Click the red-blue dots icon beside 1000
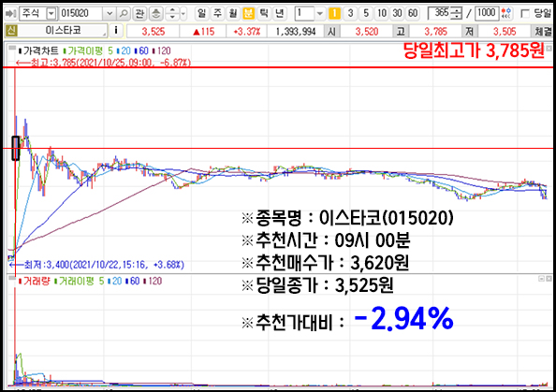 click(506, 13)
